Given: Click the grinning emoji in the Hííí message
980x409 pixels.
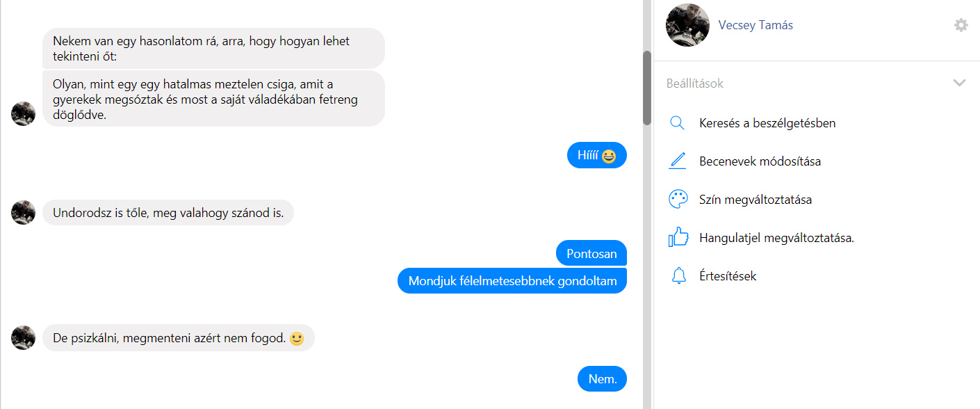Looking at the screenshot, I should coord(609,156).
